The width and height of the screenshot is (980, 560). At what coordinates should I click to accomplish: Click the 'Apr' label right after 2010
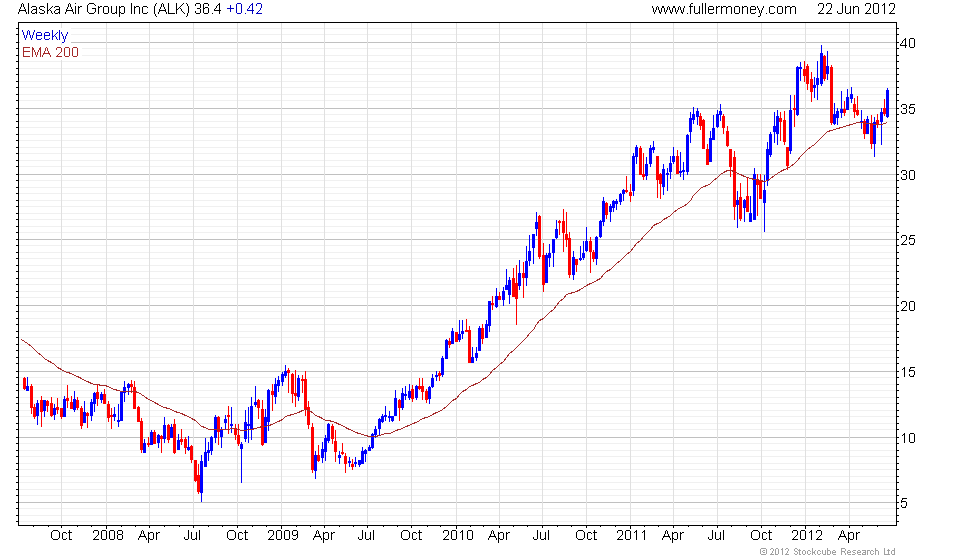499,536
